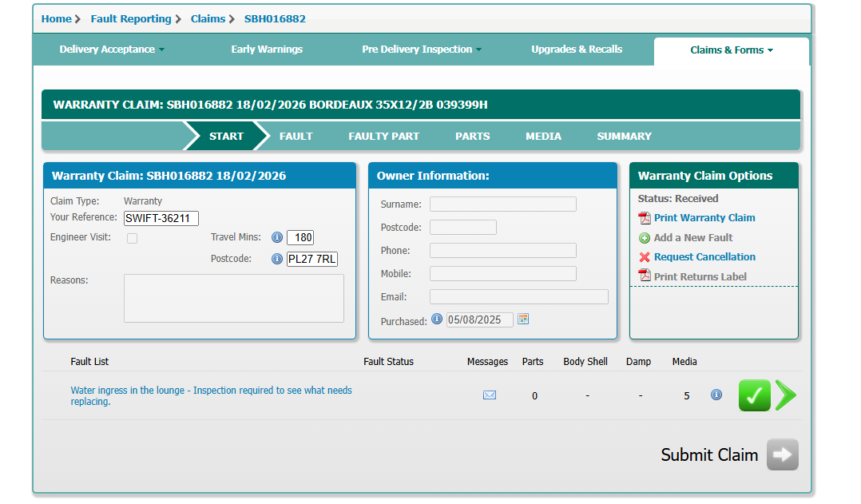Click the Your Reference input field
The height and width of the screenshot is (504, 861).
161,218
